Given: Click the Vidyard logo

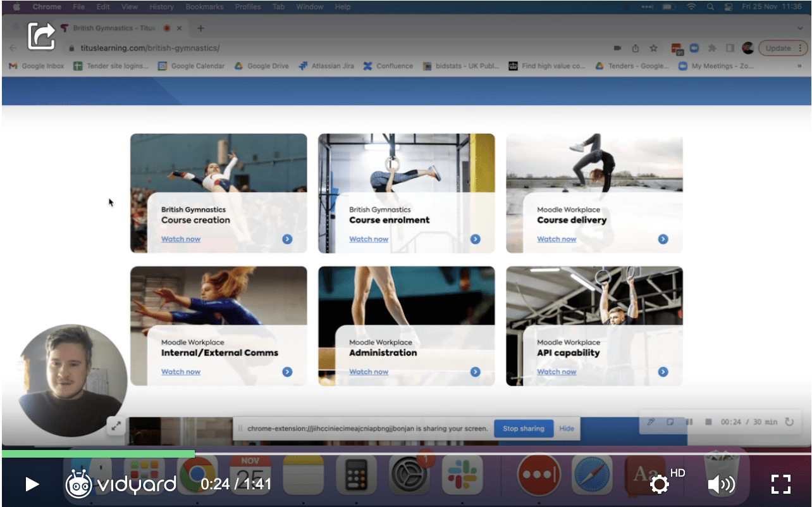Looking at the screenshot, I should point(121,484).
